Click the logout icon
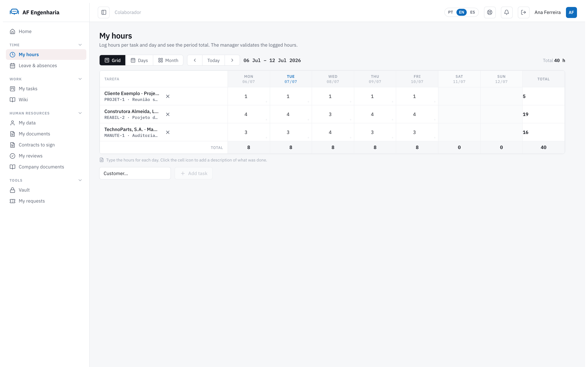Screen dimensions: 588x367 click(x=524, y=12)
